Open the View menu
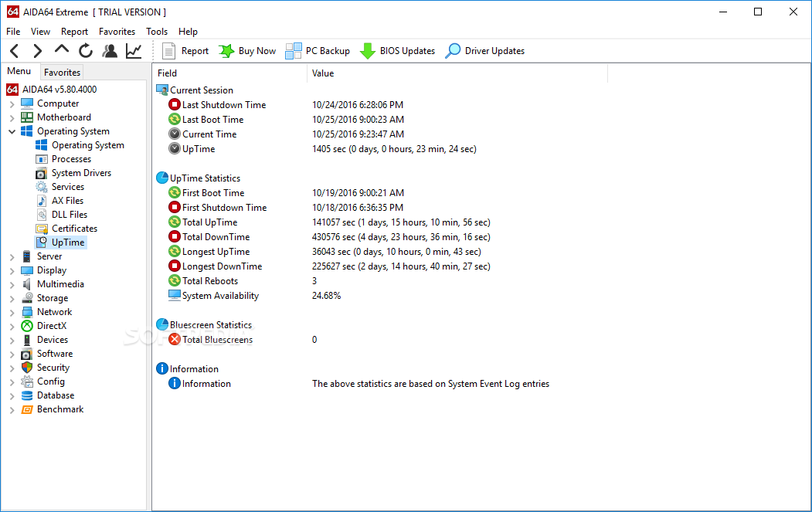 pyautogui.click(x=40, y=32)
